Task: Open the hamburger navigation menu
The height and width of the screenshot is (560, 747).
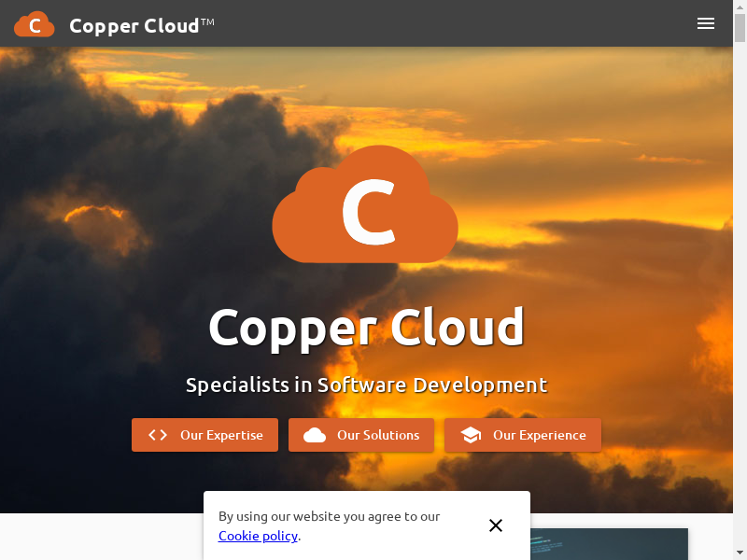Action: 706,23
